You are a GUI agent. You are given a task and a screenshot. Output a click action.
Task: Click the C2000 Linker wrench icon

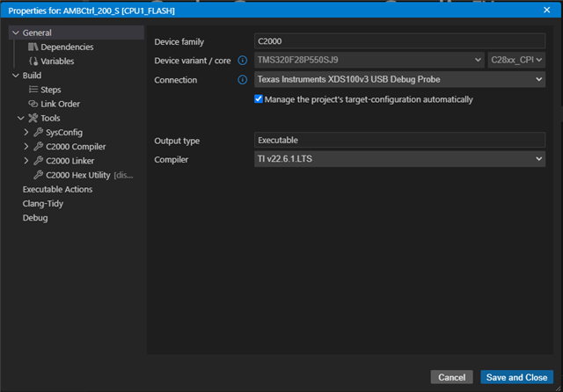click(39, 161)
